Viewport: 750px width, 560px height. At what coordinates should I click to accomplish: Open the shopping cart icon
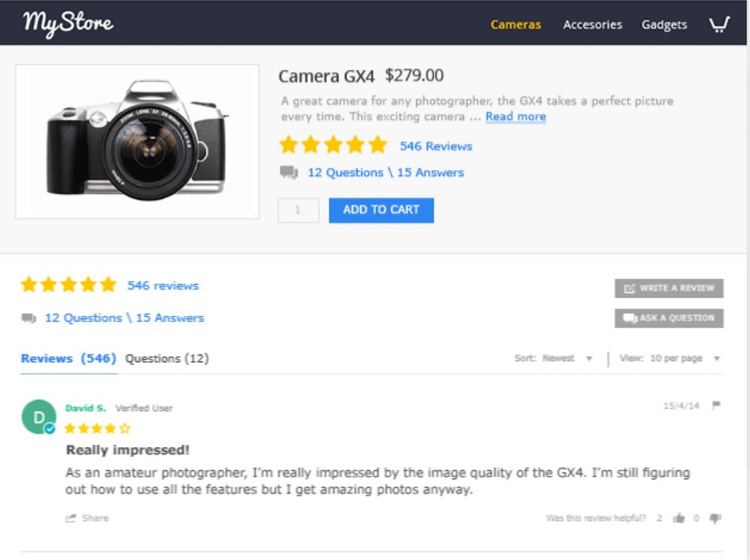pos(719,25)
